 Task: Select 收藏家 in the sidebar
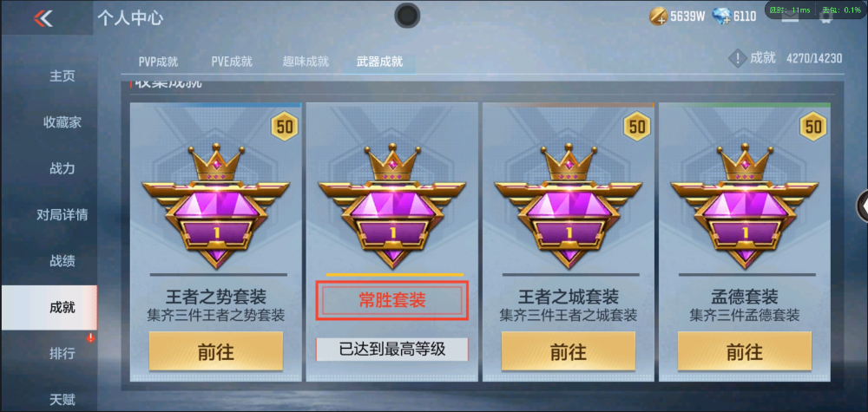click(x=62, y=122)
